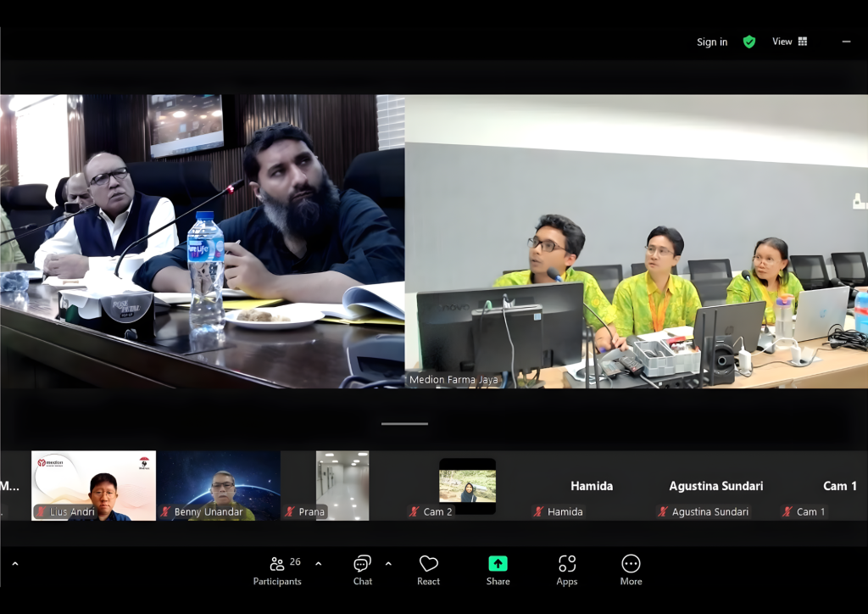Screen dimensions: 868x614
Task: Click Benny Unandar's muted mic icon
Action: (x=166, y=512)
